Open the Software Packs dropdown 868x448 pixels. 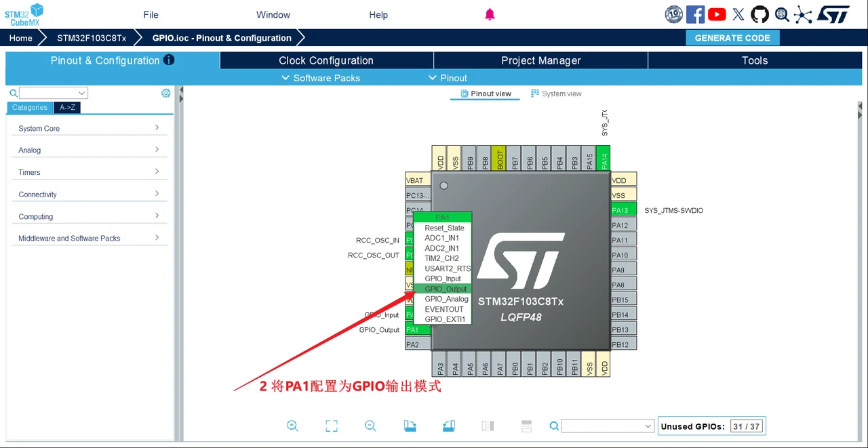pyautogui.click(x=321, y=78)
